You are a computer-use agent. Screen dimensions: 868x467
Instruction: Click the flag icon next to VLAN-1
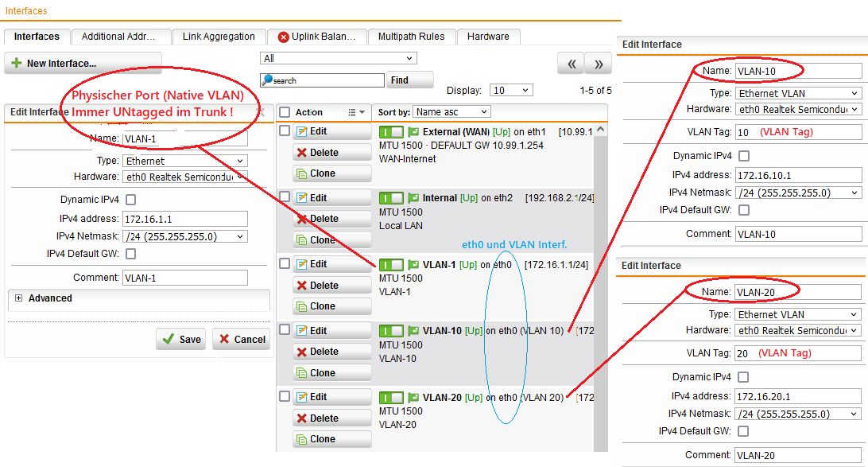413,264
